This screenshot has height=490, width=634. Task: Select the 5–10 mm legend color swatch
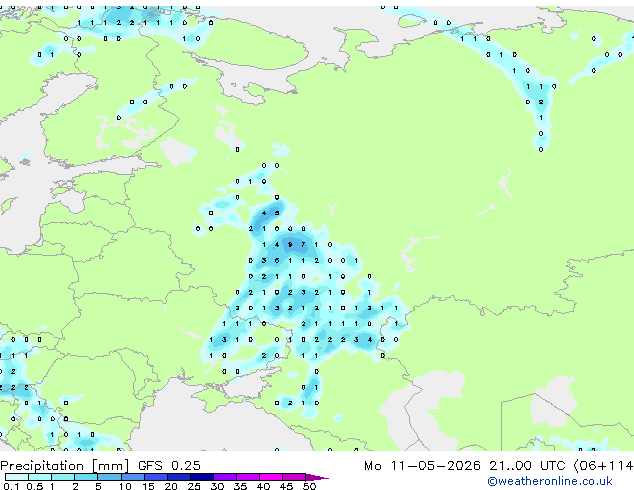point(109,477)
